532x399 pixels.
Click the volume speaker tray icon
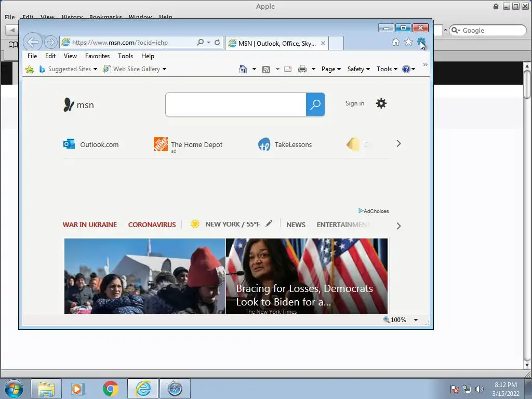coord(479,389)
